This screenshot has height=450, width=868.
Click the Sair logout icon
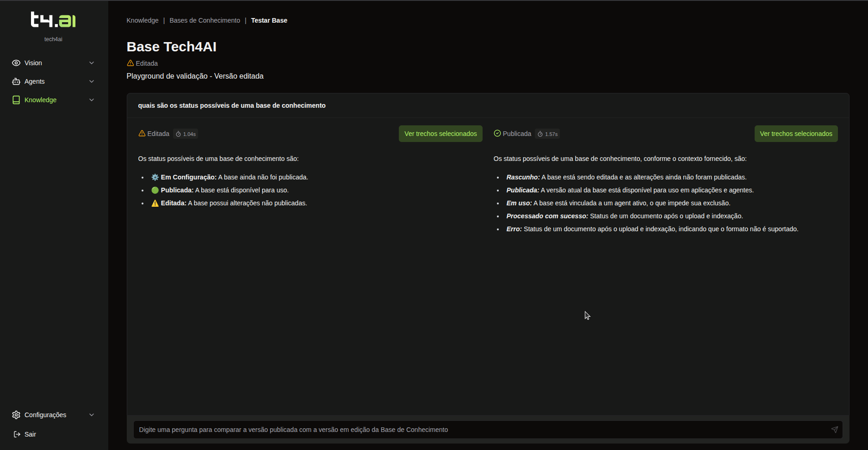tap(16, 434)
